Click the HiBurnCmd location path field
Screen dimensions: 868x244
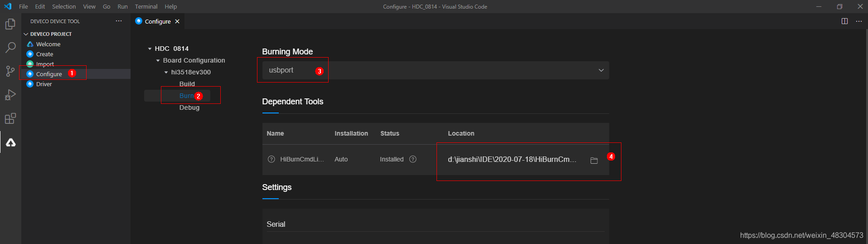tap(512, 159)
